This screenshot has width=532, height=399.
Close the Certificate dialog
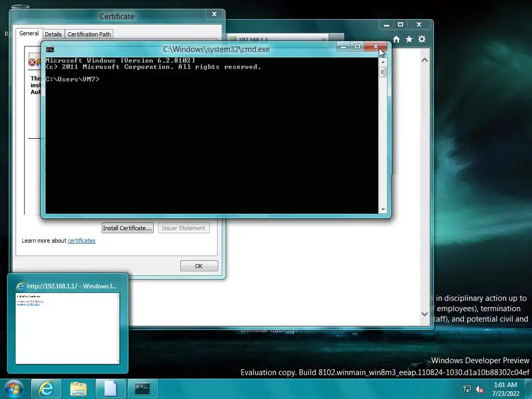(x=214, y=14)
